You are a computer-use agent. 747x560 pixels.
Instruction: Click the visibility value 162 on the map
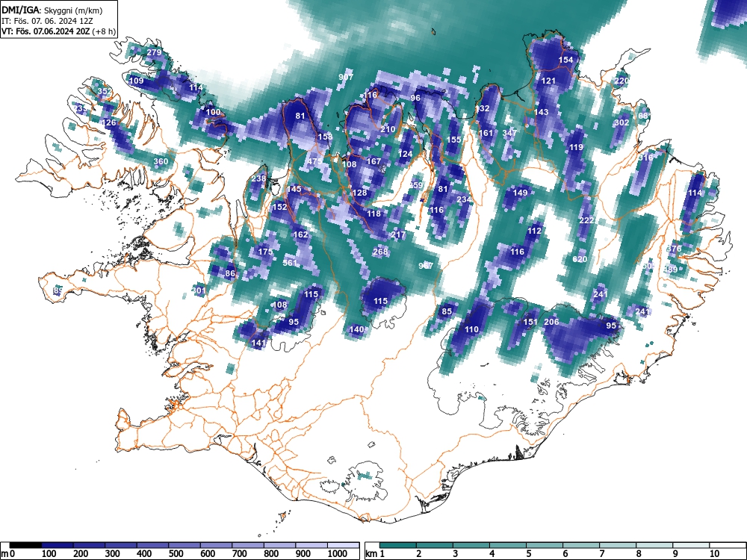pyautogui.click(x=300, y=234)
